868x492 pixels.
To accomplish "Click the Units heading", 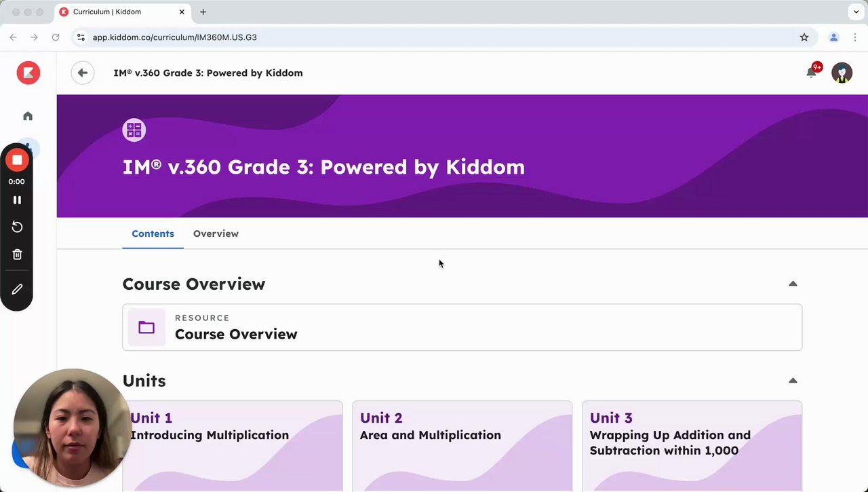I will click(x=144, y=381).
